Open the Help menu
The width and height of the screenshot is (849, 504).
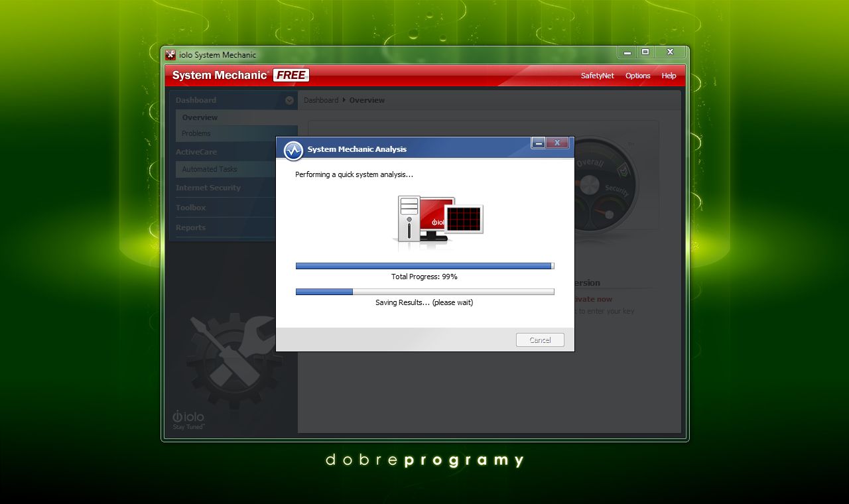click(669, 76)
